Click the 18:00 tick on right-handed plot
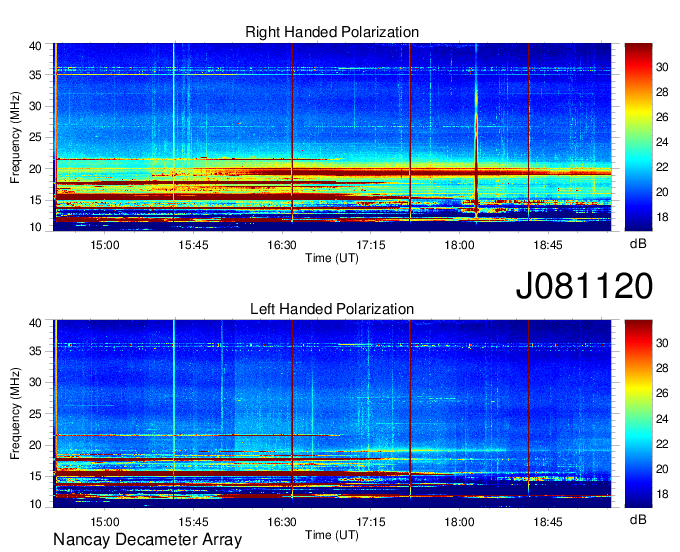680x552 pixels. (459, 245)
